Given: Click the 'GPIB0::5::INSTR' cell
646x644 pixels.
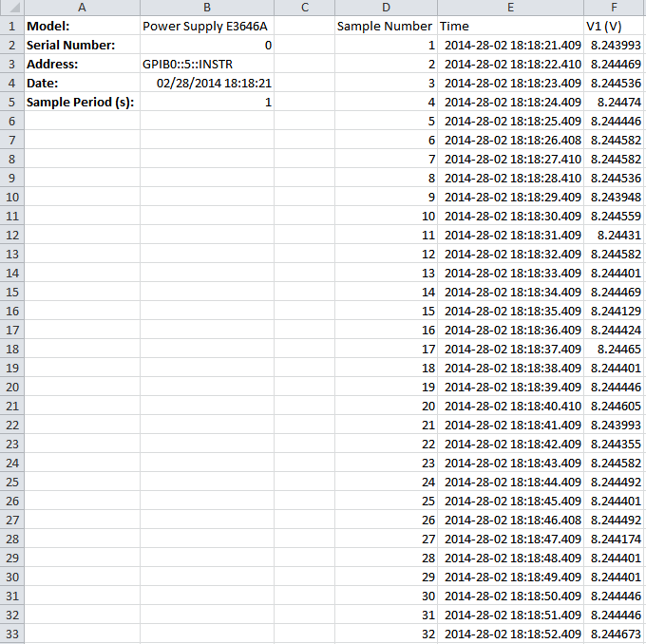Looking at the screenshot, I should (207, 64).
